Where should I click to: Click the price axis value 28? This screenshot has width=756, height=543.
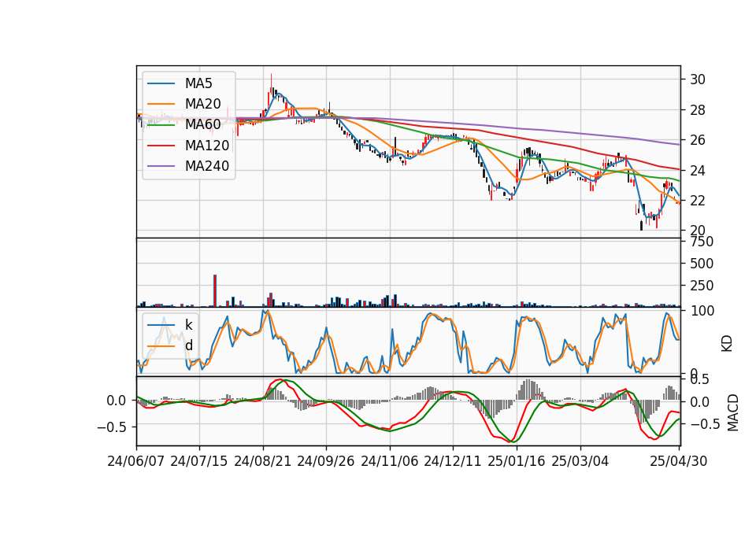pos(697,110)
